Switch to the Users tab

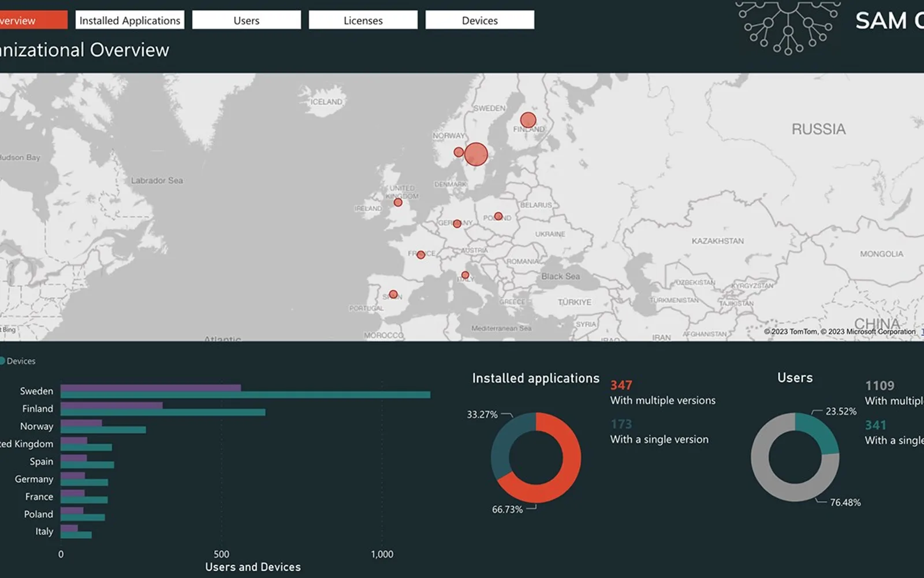coord(247,20)
